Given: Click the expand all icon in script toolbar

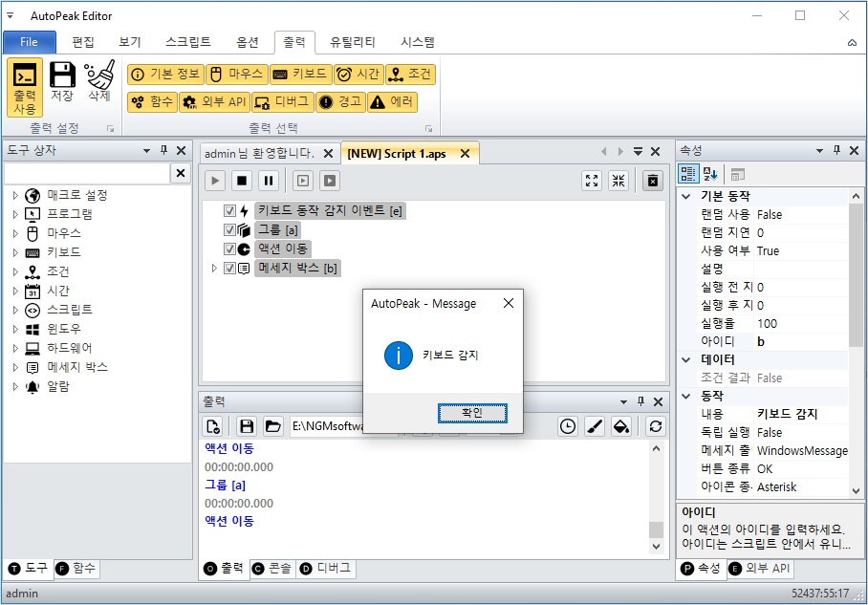Looking at the screenshot, I should (x=592, y=181).
